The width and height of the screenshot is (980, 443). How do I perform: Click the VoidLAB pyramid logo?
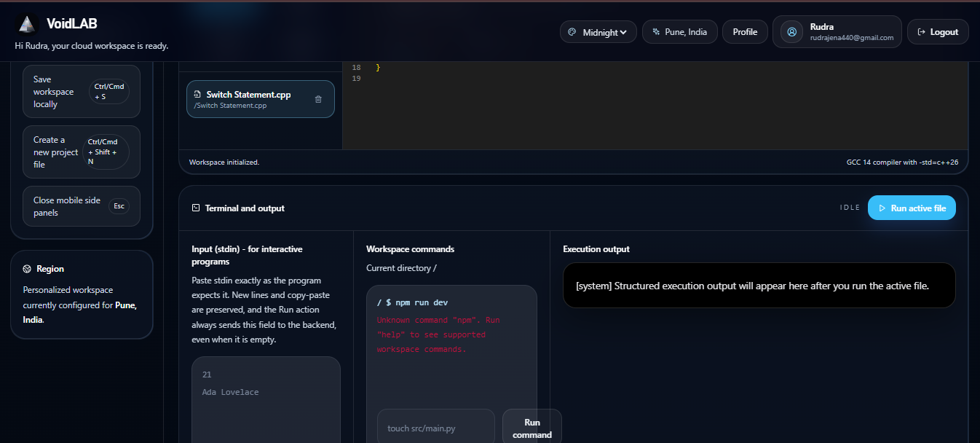[x=27, y=24]
